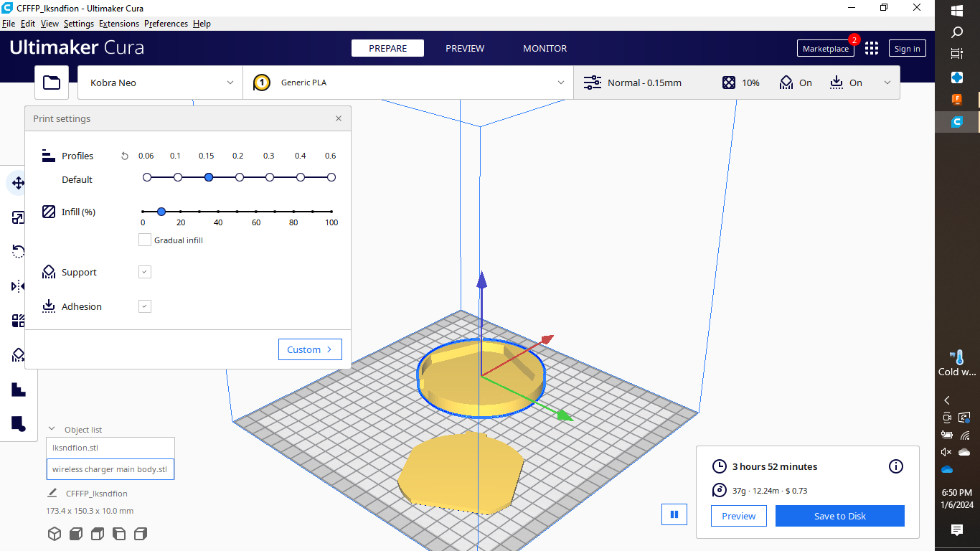Select 0.2 profile radio point
The image size is (980, 551).
coord(240,177)
